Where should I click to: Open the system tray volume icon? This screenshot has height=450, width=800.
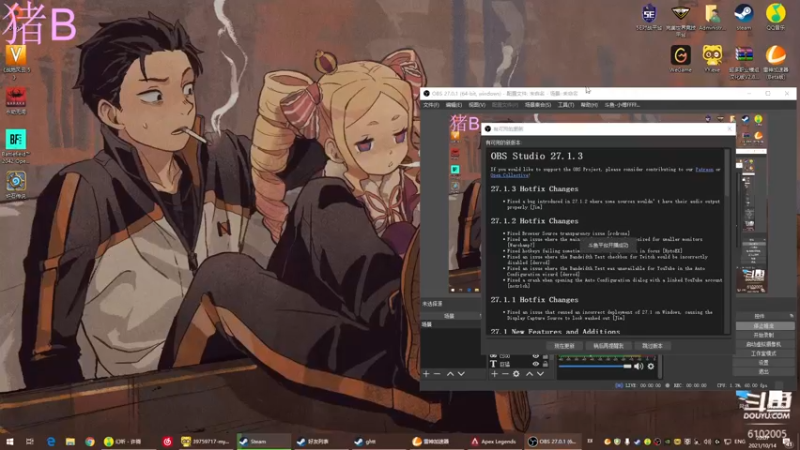point(707,442)
